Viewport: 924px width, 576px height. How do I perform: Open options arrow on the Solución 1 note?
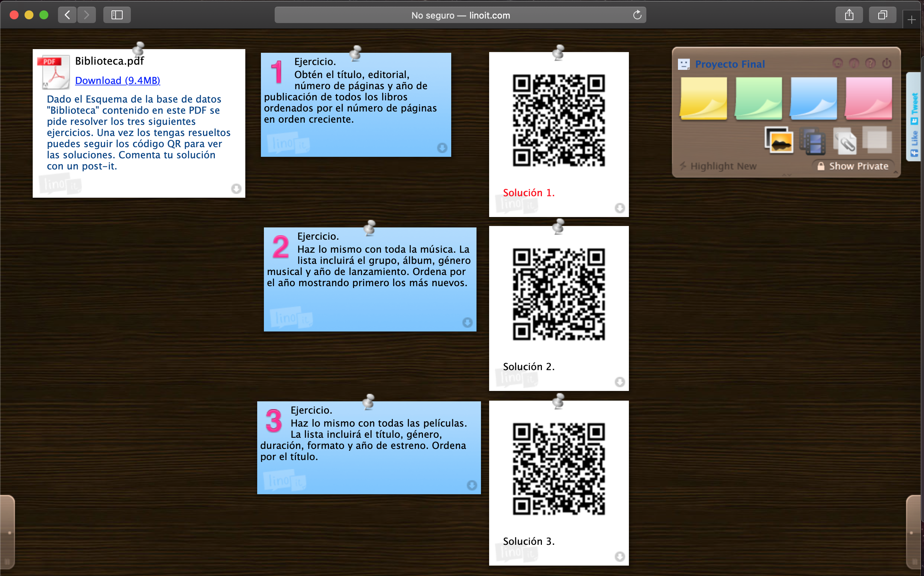click(620, 208)
